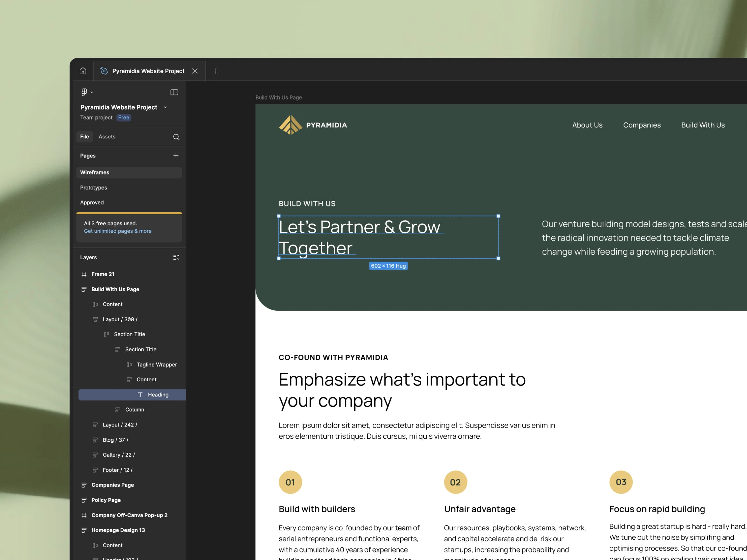This screenshot has width=747, height=560.
Task: Click Tagline Wrapper auto-layout icon
Action: [x=129, y=365]
